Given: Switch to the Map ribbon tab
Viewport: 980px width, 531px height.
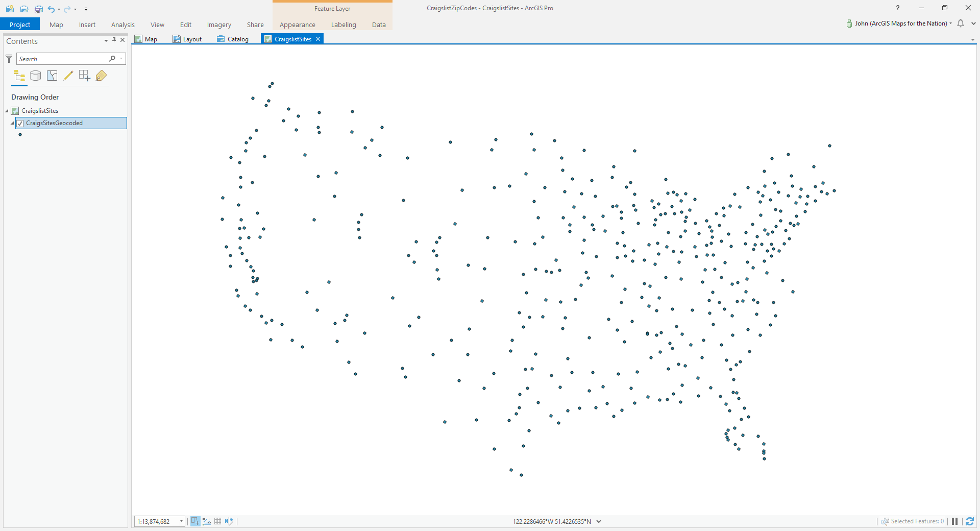Looking at the screenshot, I should (56, 25).
